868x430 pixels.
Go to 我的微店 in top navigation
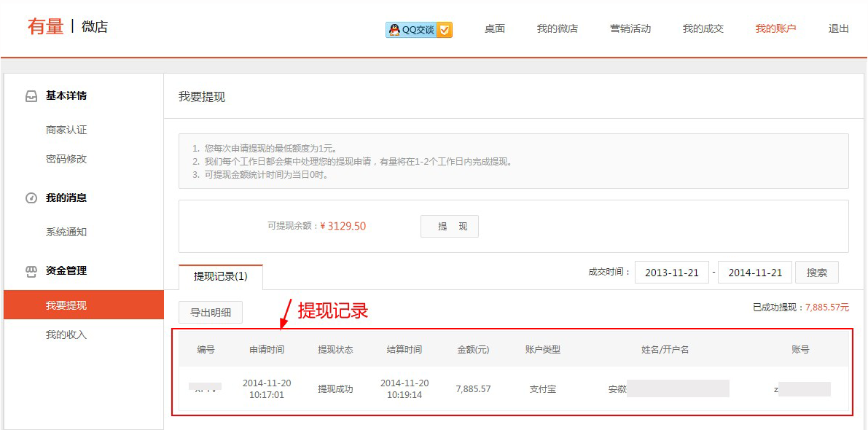tap(558, 28)
